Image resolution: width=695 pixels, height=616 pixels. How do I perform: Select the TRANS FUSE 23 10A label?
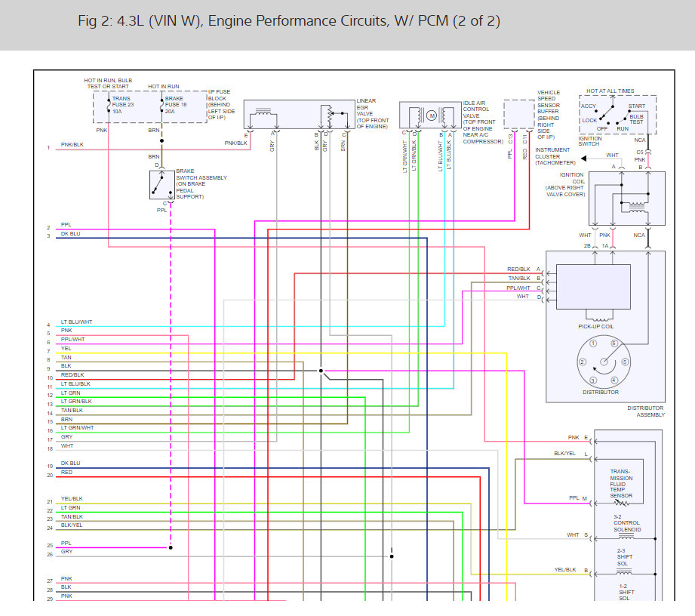[x=123, y=105]
